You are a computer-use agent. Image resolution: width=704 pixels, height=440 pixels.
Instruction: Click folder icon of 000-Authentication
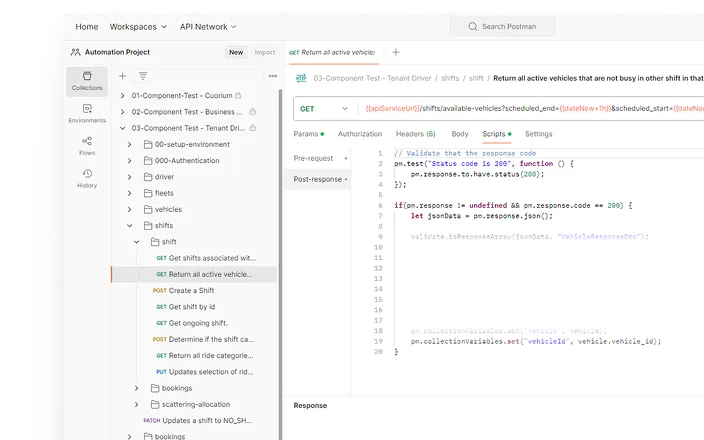coord(148,160)
